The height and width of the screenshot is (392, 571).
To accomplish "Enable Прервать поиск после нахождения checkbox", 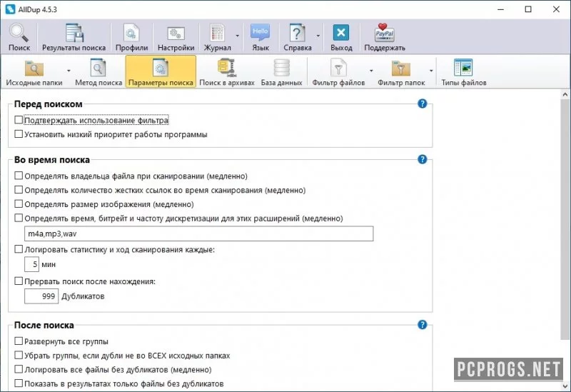I will [19, 281].
